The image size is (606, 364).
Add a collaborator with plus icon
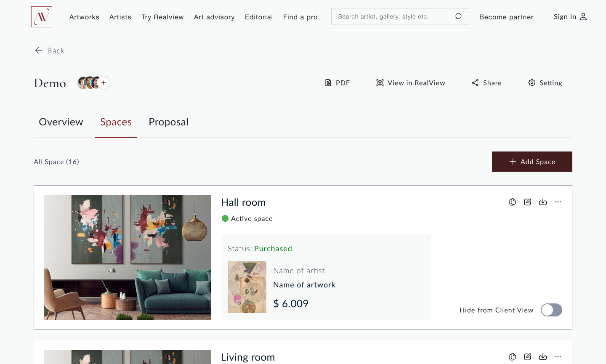[x=104, y=83]
